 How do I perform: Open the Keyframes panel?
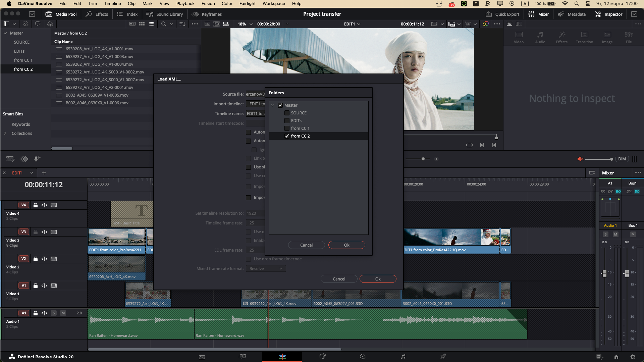pos(207,14)
